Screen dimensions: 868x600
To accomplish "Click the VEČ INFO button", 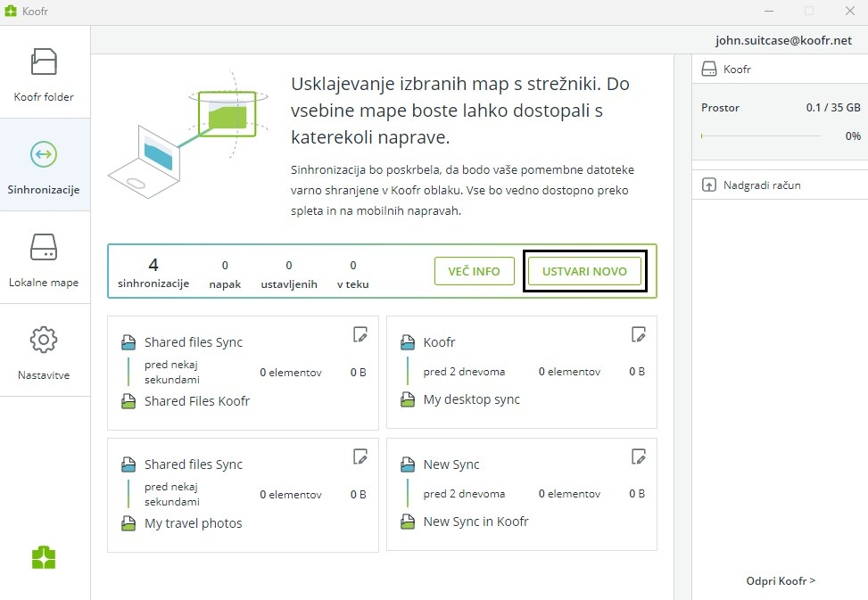I will (474, 271).
